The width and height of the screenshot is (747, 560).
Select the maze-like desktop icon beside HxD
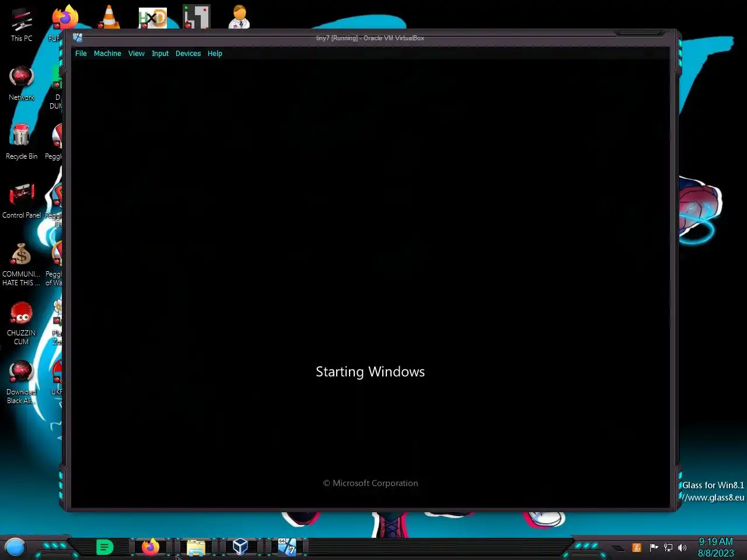coord(196,17)
